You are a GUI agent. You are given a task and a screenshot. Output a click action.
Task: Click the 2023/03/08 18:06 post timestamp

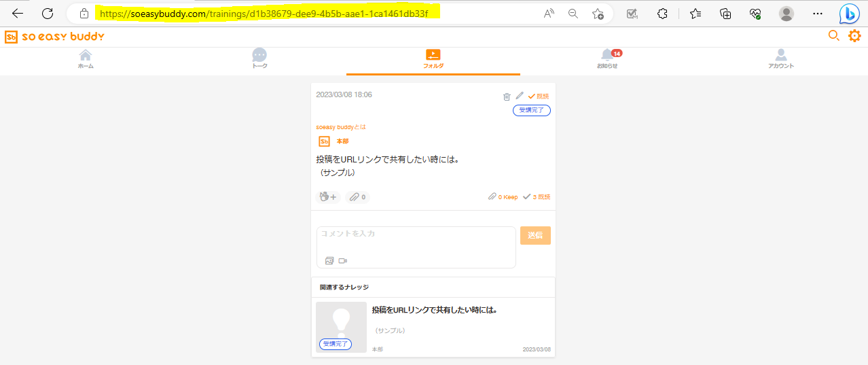point(344,94)
